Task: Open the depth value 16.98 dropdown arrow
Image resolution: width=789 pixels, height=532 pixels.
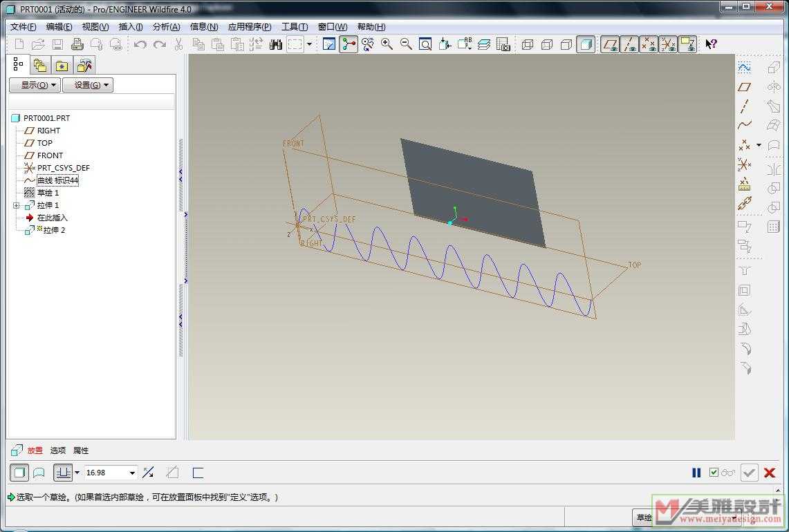Action: coord(132,473)
